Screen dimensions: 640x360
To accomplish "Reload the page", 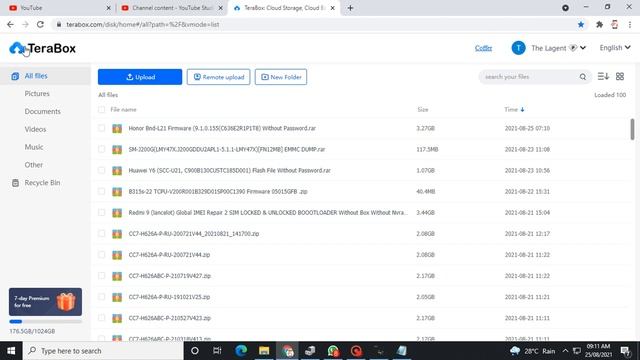I will pyautogui.click(x=40, y=24).
